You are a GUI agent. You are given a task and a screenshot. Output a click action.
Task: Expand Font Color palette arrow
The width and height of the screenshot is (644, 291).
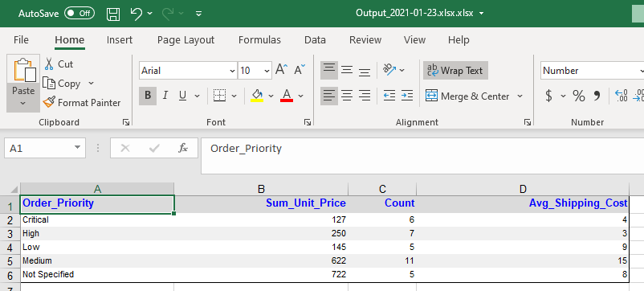pos(300,96)
